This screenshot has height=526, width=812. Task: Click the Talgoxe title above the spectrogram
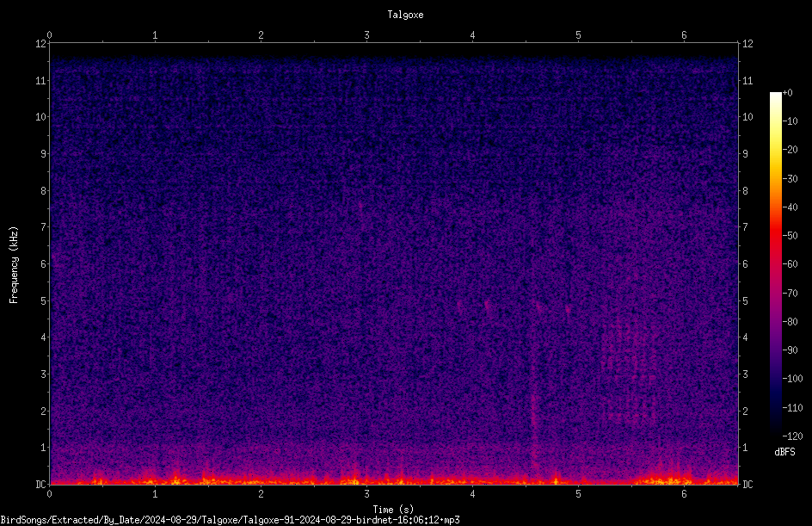pos(405,15)
